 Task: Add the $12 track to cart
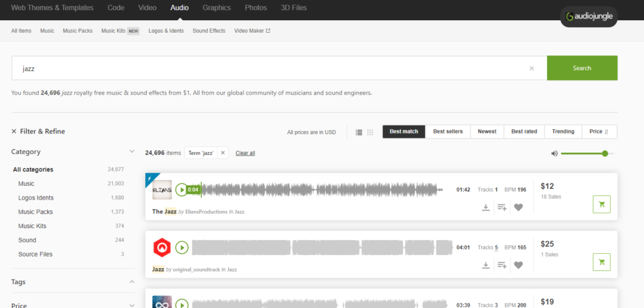(602, 204)
